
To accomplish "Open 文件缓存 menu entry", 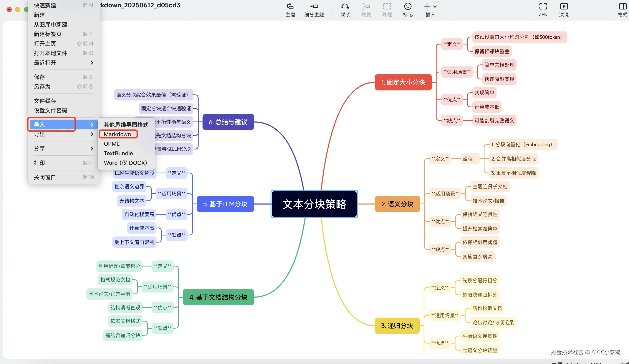I will tap(64, 101).
